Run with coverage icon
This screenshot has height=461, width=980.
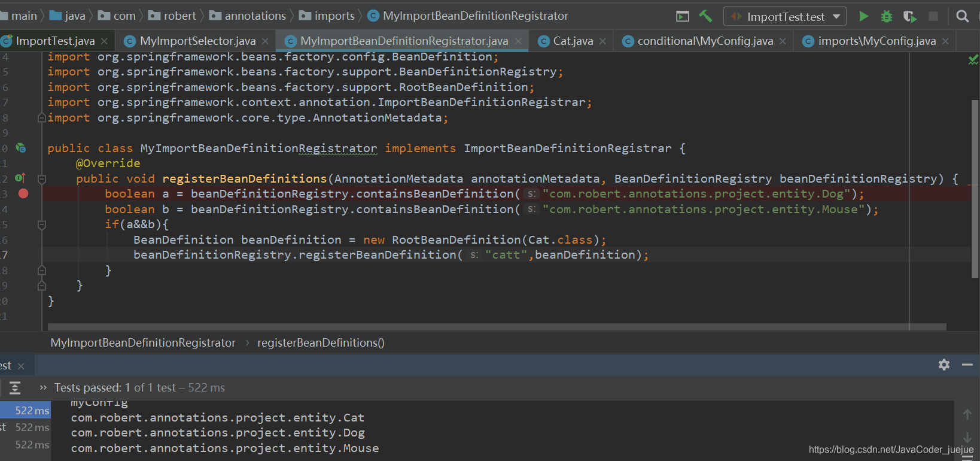click(910, 16)
